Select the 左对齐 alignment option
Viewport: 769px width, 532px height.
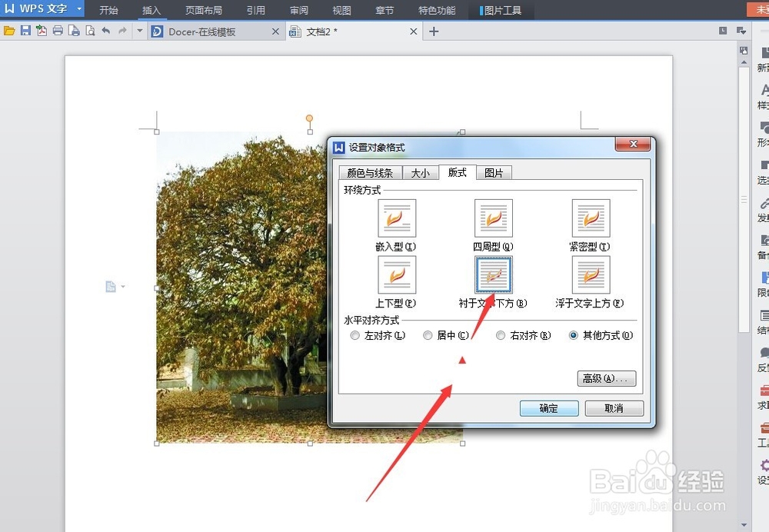click(355, 335)
